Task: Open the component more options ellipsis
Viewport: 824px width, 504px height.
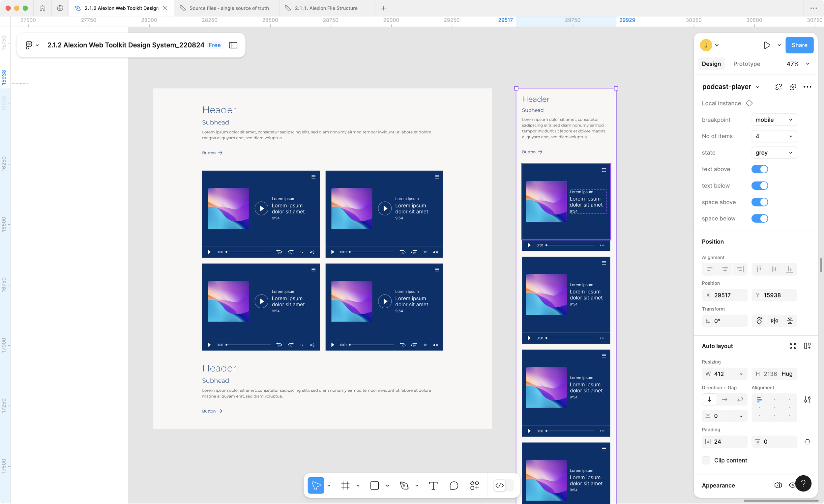Action: point(807,87)
